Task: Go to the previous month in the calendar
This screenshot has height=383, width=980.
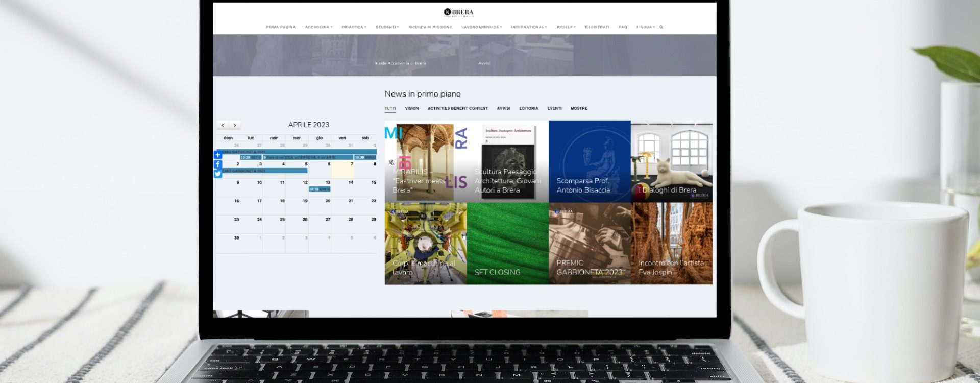Action: 223,125
